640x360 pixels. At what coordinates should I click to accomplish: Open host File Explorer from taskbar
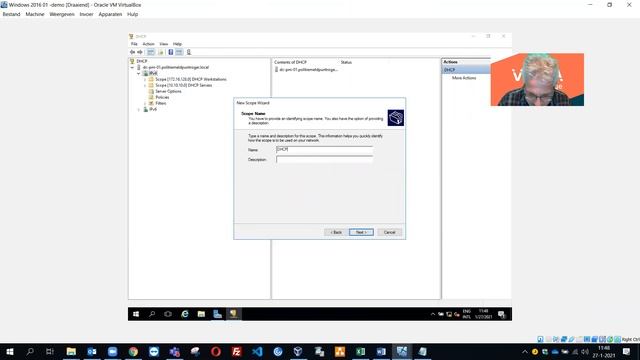71,351
